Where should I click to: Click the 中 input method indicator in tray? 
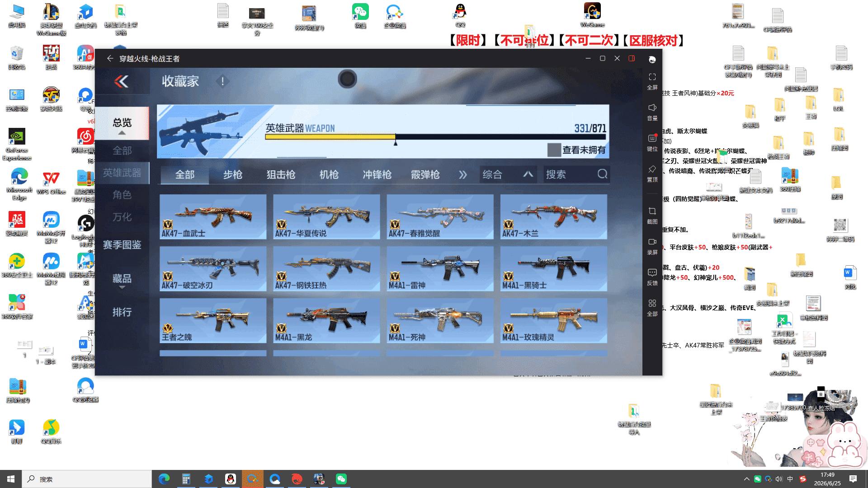click(790, 479)
